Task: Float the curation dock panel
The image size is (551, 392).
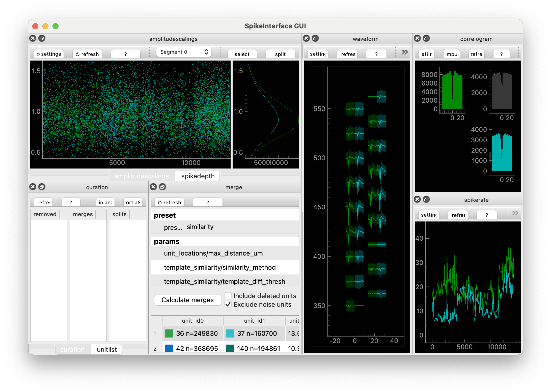Action: tap(42, 187)
